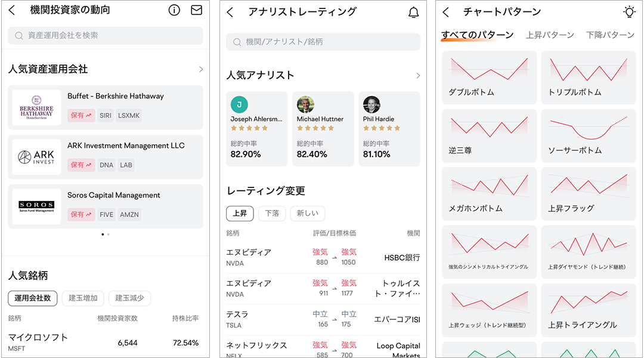Image resolution: width=644 pixels, height=358 pixels.
Task: Tap 保有 tag under Berkshire Hathaway
Action: click(81, 116)
